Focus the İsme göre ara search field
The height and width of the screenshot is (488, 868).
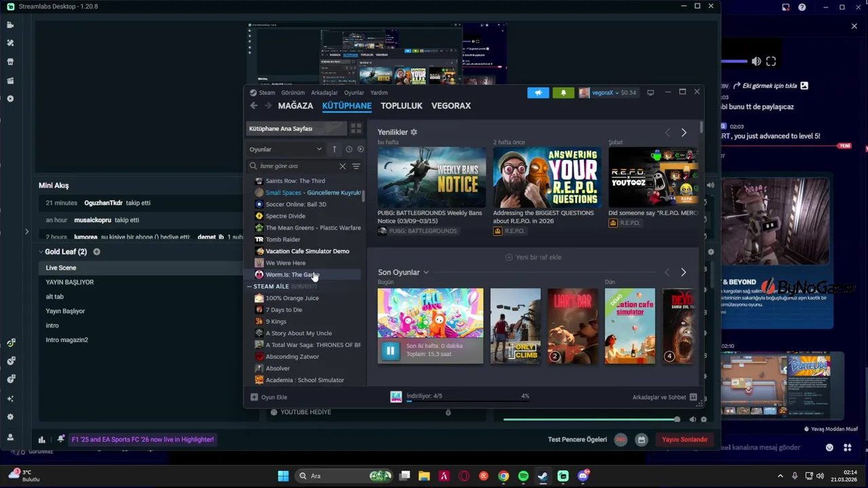pyautogui.click(x=297, y=166)
